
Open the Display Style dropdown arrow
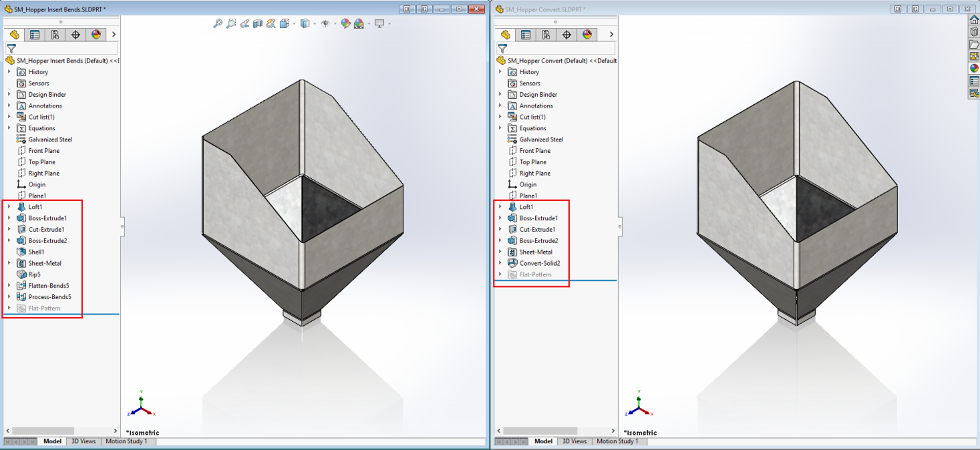315,24
